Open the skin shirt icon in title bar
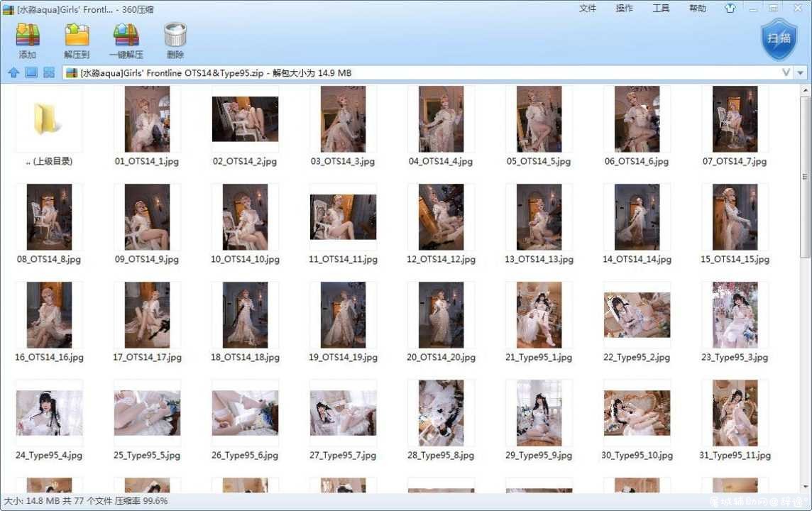The height and width of the screenshot is (511, 812). [x=730, y=9]
